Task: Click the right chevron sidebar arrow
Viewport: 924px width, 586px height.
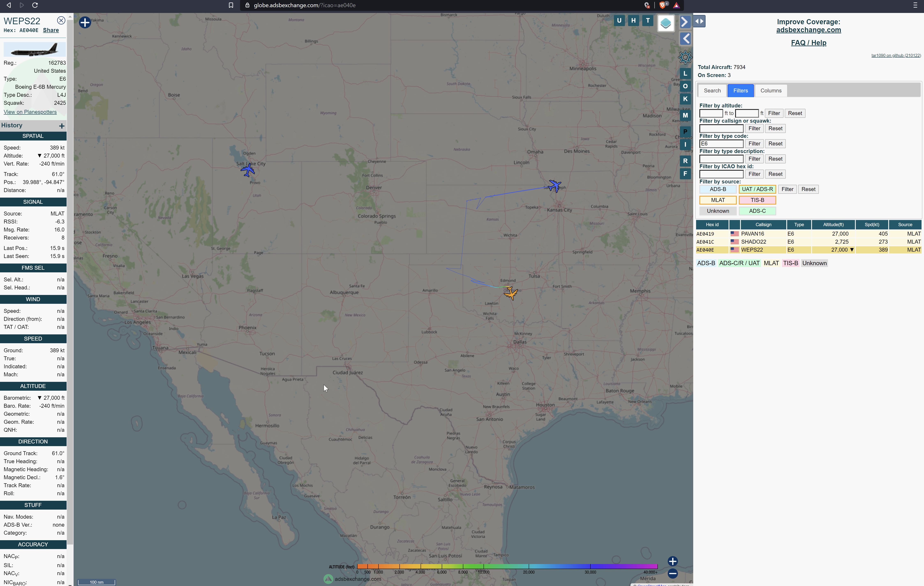Action: [685, 22]
